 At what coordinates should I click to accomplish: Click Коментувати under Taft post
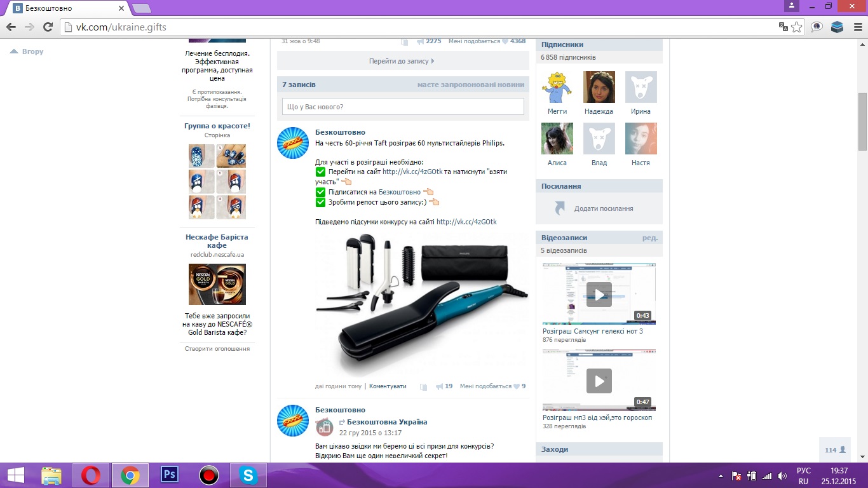388,386
